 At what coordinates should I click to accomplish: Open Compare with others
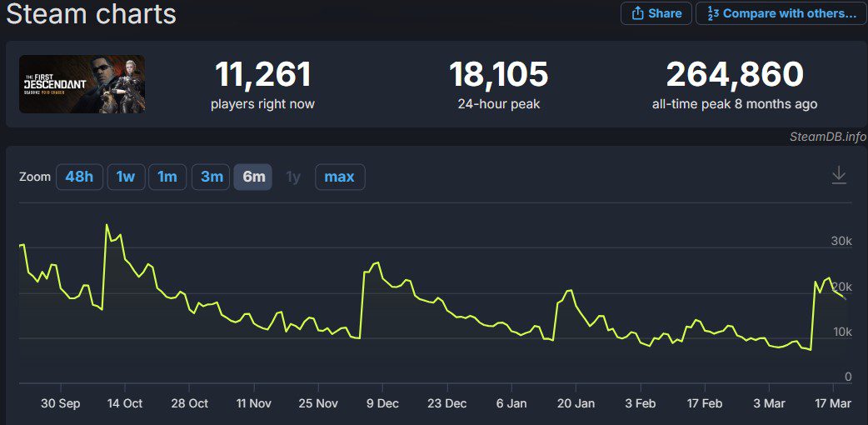point(781,13)
